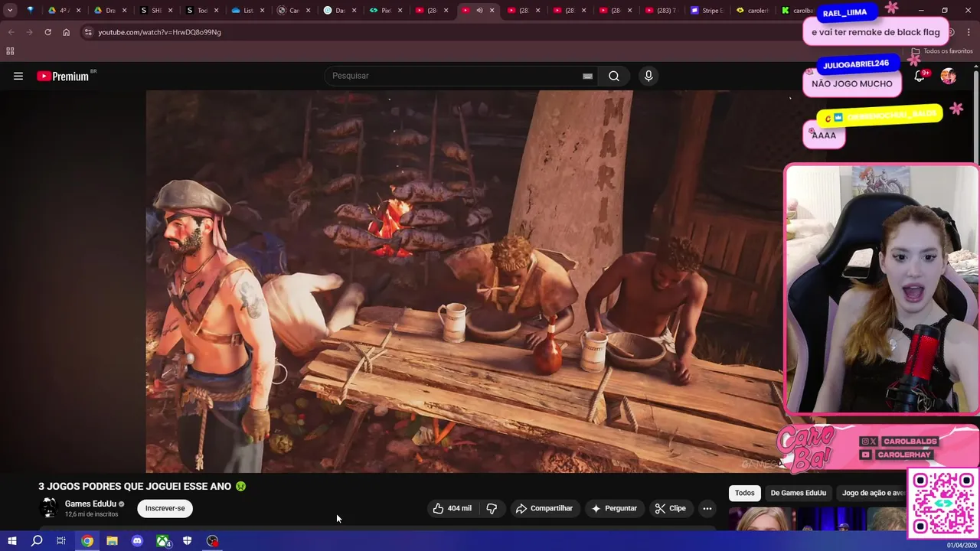This screenshot has height=551, width=980.
Task: Switch to the carolerh browser tab
Action: coord(753,11)
